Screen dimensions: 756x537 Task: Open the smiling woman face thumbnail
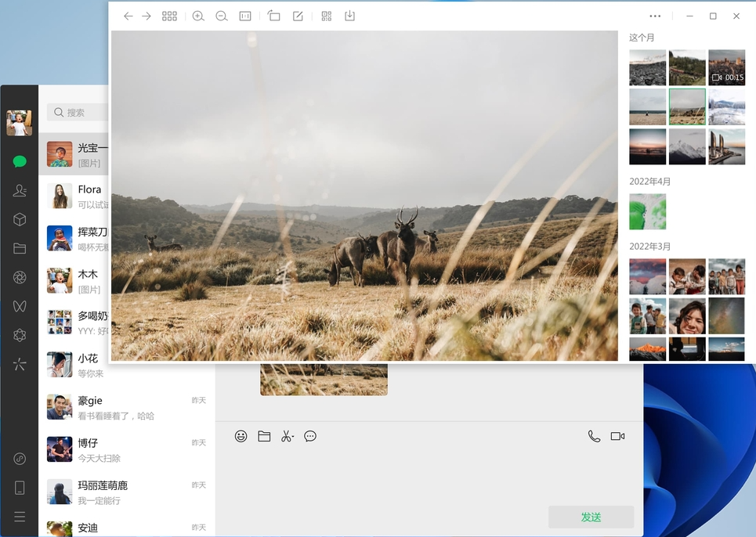coord(687,316)
